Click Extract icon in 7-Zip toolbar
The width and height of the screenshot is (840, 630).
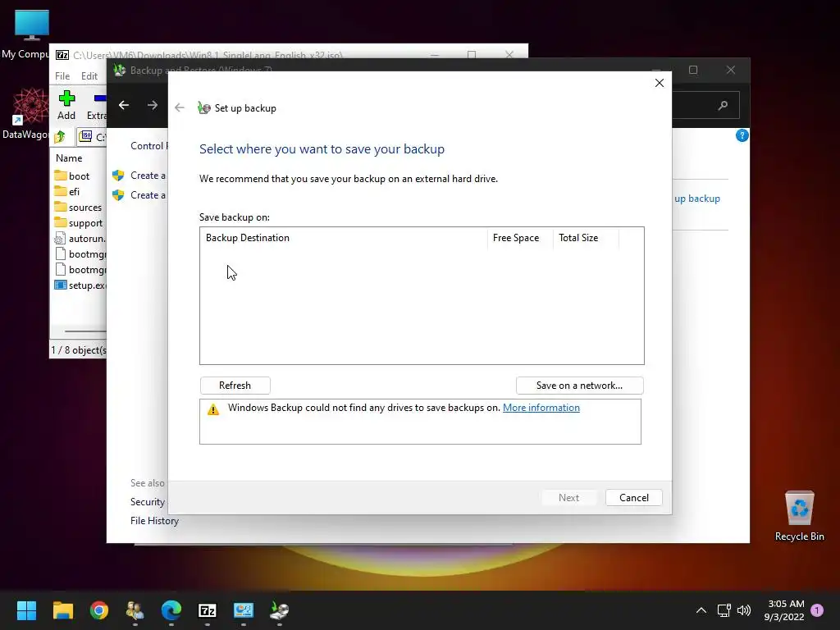coord(97,105)
